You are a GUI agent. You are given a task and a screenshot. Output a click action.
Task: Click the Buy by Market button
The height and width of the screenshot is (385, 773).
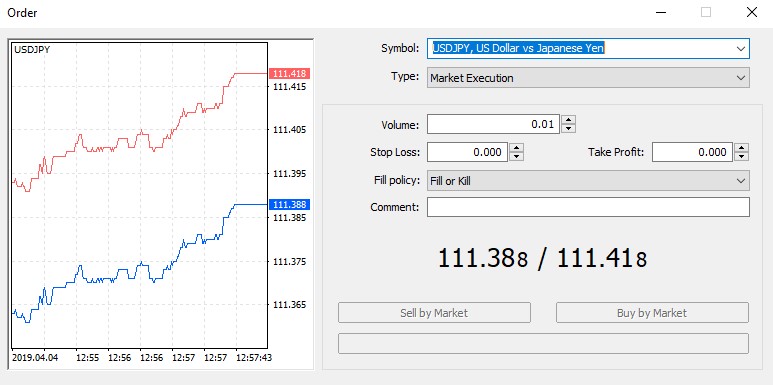point(652,313)
